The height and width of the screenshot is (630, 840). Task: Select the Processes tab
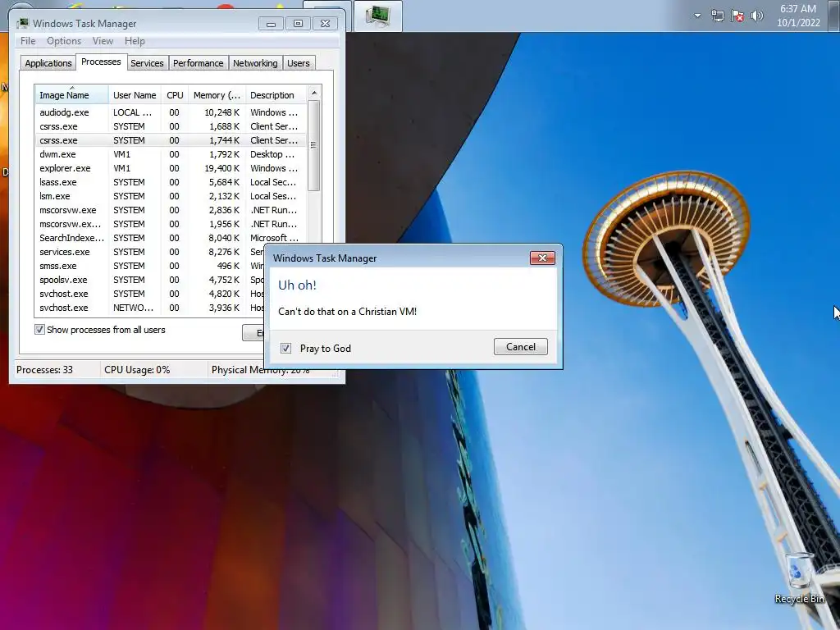click(101, 62)
